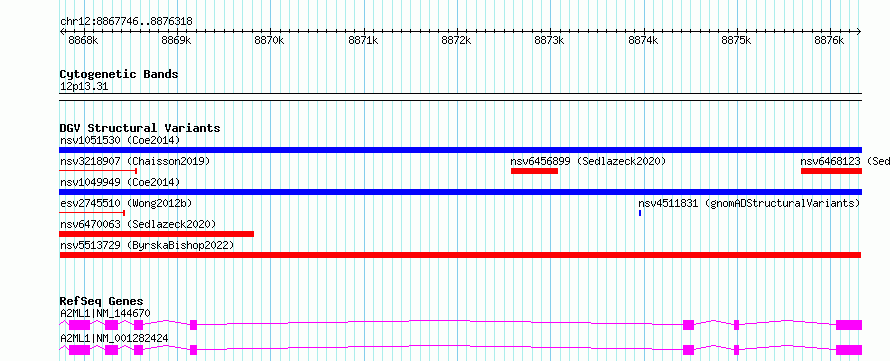Viewport: 890px width, 361px height.
Task: Click the 8875k ruler tick label
Action: (x=736, y=41)
